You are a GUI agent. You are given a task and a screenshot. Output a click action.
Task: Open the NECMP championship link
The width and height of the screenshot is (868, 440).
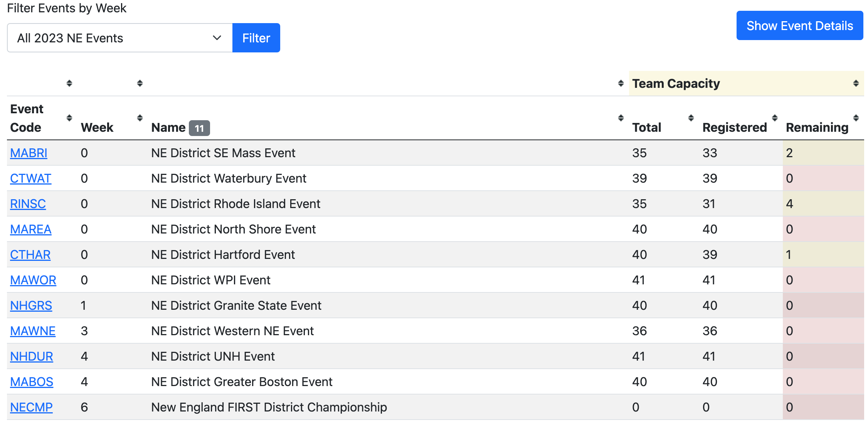(31, 407)
